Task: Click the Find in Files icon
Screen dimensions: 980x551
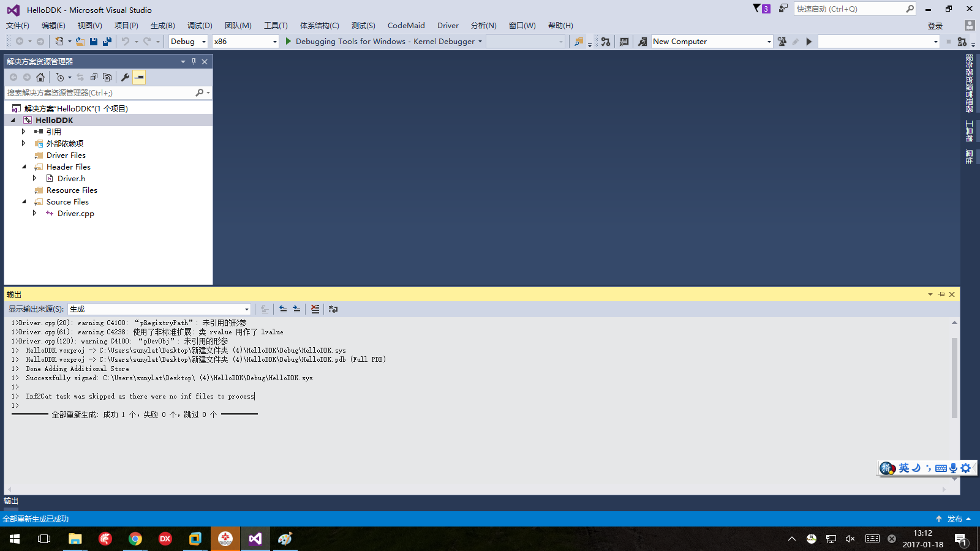Action: tap(578, 42)
